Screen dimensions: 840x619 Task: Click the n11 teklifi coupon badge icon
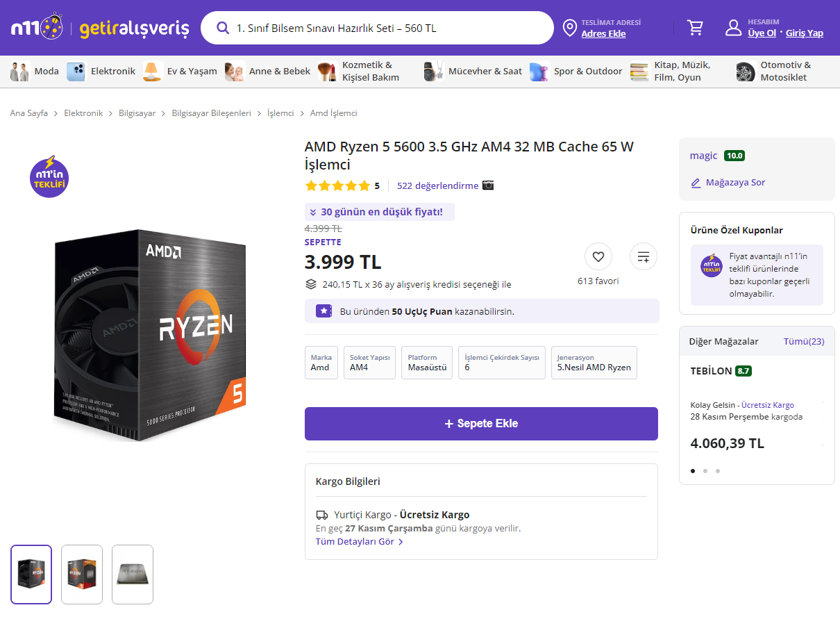click(712, 266)
